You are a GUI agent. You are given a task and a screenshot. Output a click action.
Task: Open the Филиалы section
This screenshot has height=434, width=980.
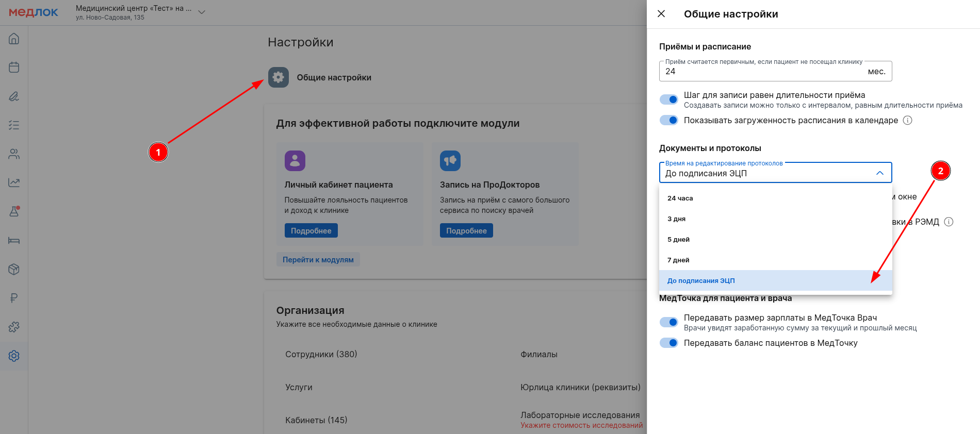[x=539, y=354]
